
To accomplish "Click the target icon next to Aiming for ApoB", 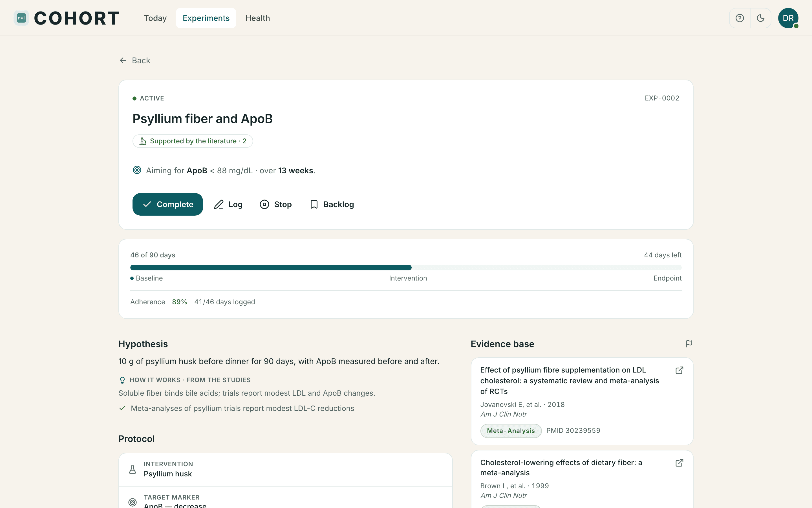I will point(137,170).
